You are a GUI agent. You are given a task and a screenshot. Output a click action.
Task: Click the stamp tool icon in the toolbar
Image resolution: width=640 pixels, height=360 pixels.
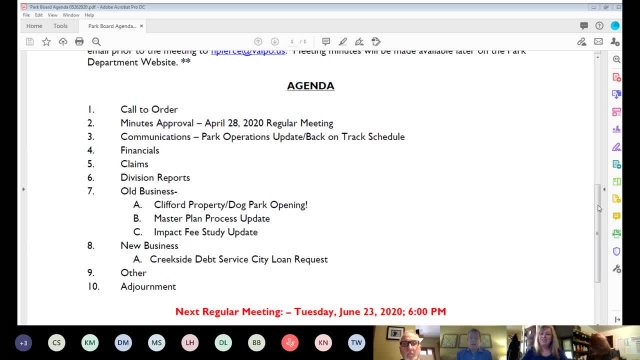[376, 42]
